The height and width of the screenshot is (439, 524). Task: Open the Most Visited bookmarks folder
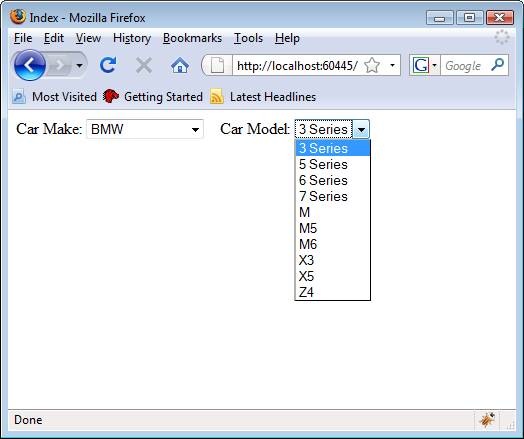pyautogui.click(x=55, y=97)
